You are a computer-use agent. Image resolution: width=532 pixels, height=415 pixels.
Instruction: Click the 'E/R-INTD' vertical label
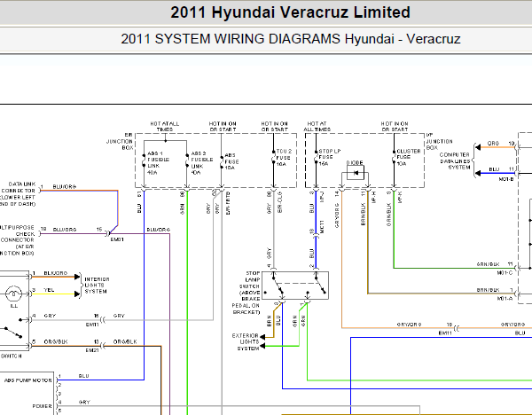pyautogui.click(x=228, y=203)
